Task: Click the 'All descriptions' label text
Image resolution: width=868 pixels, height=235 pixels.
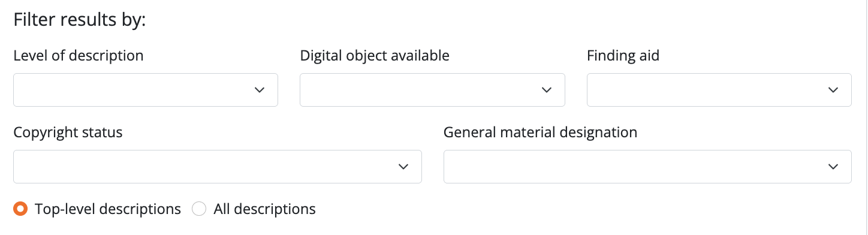Action: [x=265, y=209]
